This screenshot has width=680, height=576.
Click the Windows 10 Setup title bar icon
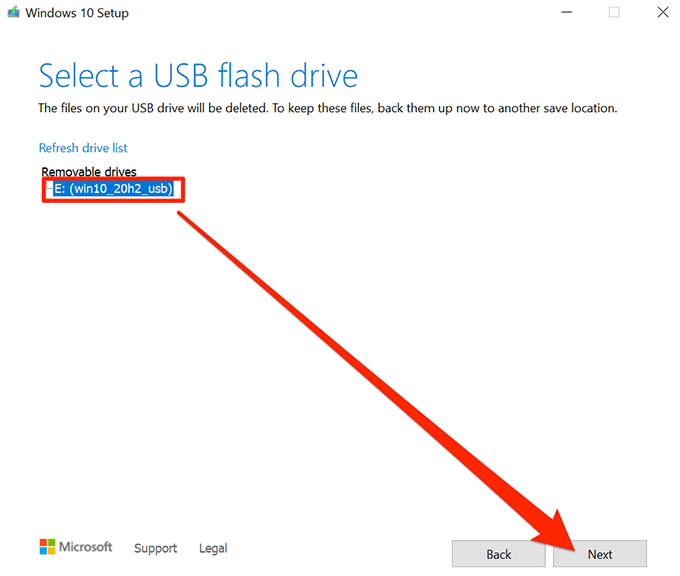(13, 12)
